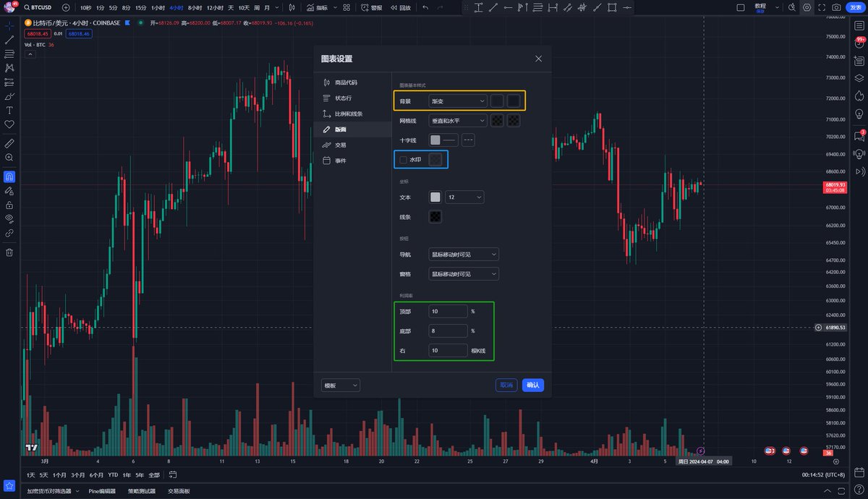Toggle the vertical grid lines swatch
Screen dimensions: 868x499
pos(495,119)
